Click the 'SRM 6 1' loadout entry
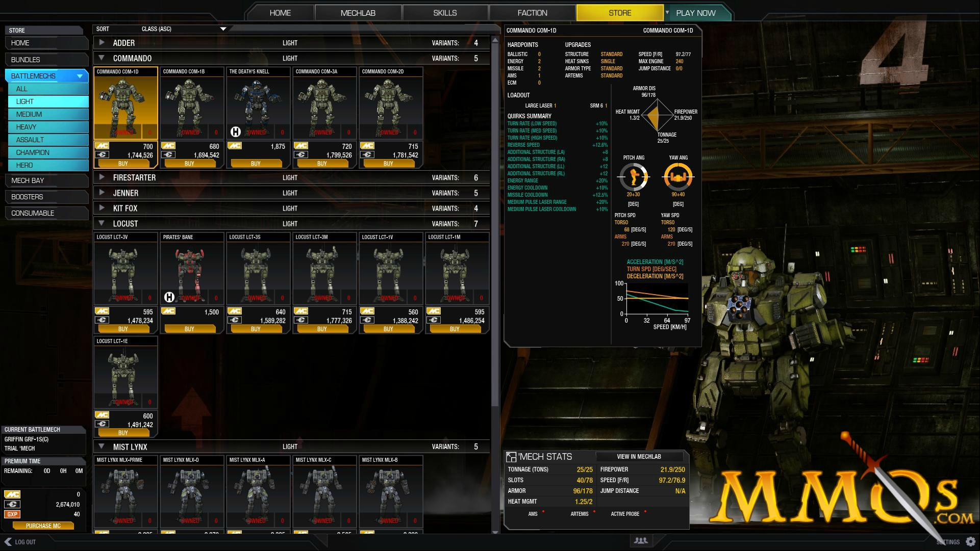This screenshot has height=551, width=980. (x=598, y=106)
